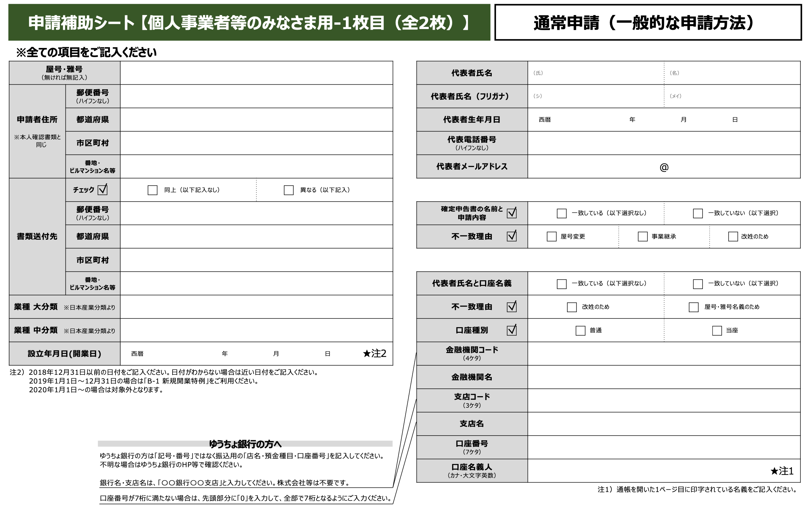Viewport: 812px width, 513px height.
Task: Select the 普通 account type checkbox
Action: [581, 331]
